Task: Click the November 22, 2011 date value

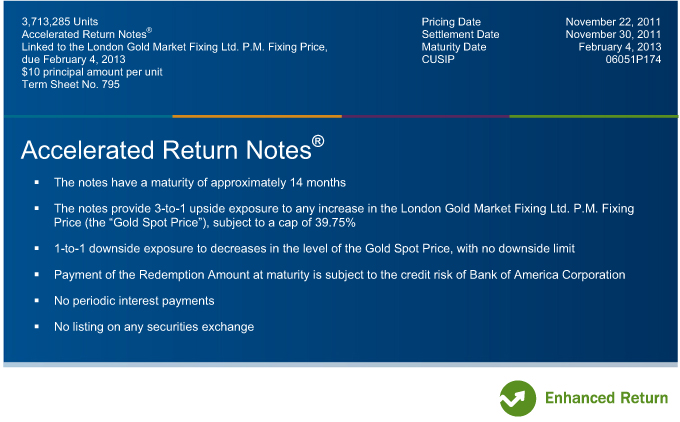Action: 613,22
